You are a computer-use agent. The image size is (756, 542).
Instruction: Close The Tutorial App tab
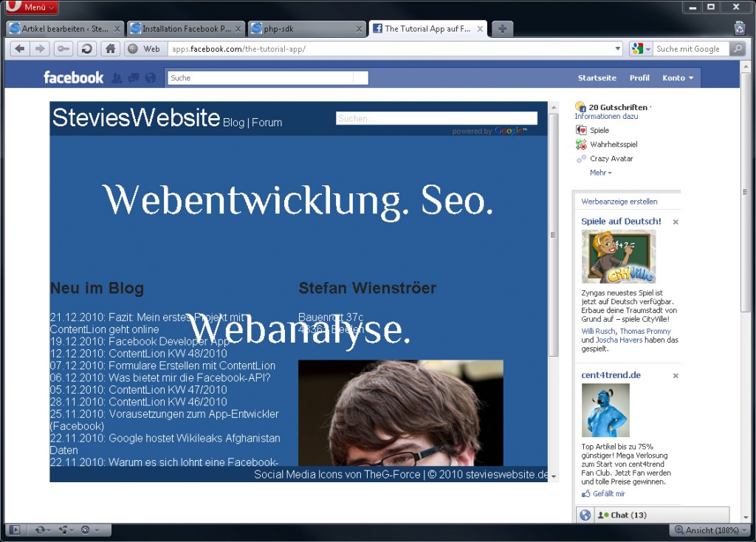[x=480, y=29]
